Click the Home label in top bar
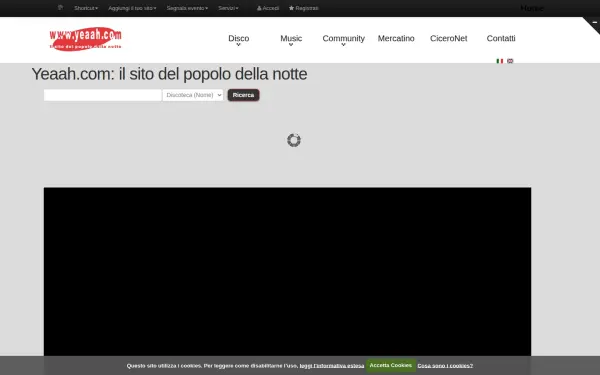The width and height of the screenshot is (600, 375). coord(532,8)
